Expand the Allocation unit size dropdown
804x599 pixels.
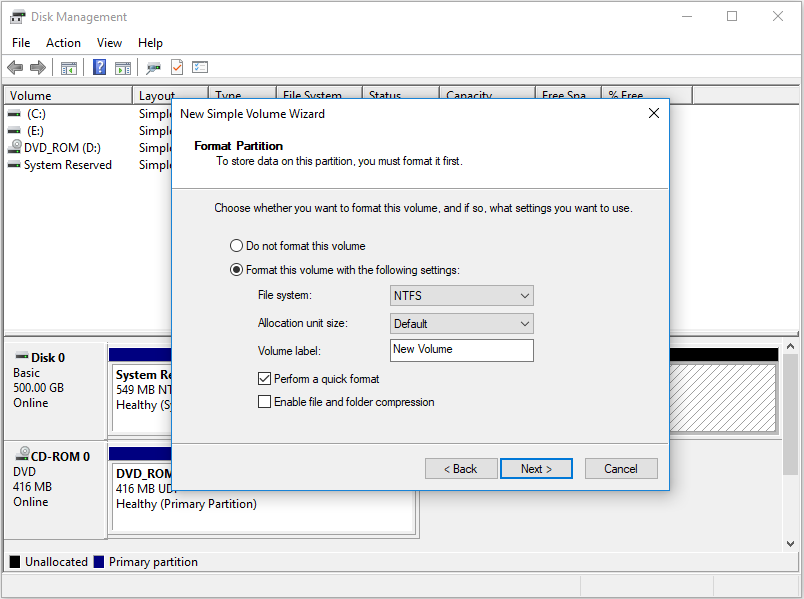(461, 324)
